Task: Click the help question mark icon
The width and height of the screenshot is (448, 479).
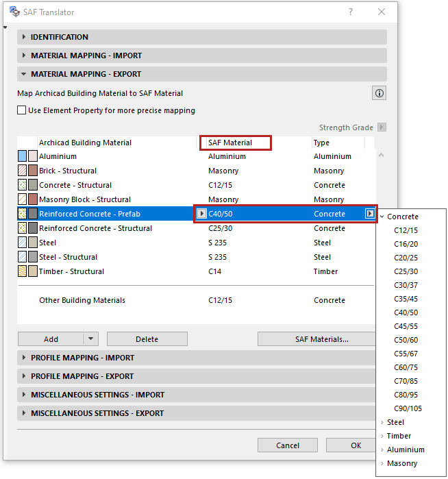Action: (x=351, y=12)
